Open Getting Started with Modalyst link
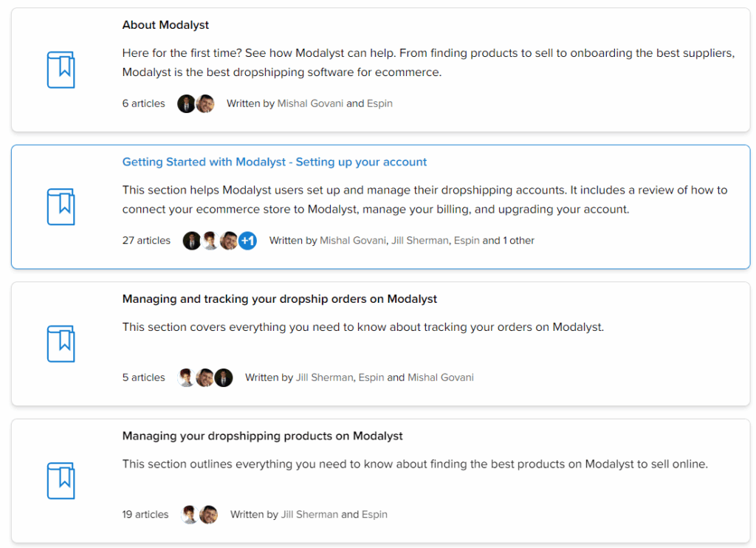Image resolution: width=756 pixels, height=548 pixels. point(275,162)
